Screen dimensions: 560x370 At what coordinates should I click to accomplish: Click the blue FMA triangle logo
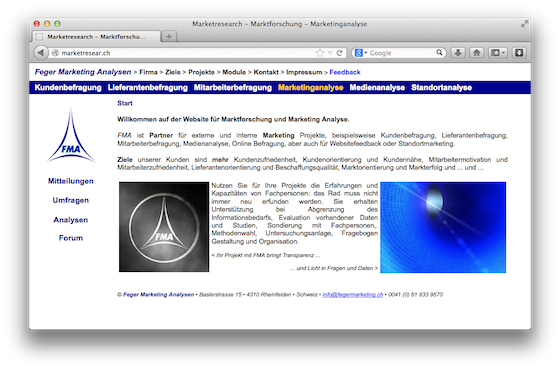point(71,135)
